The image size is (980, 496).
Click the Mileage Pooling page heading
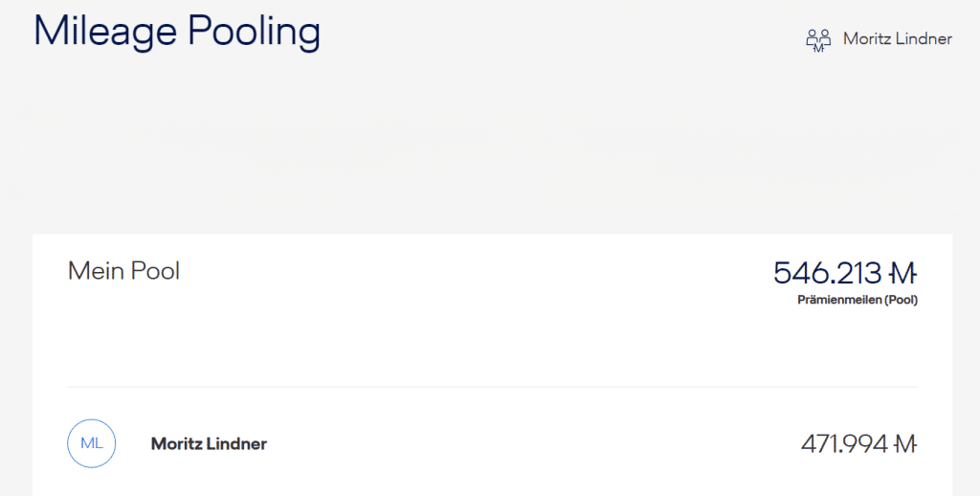pos(177,31)
